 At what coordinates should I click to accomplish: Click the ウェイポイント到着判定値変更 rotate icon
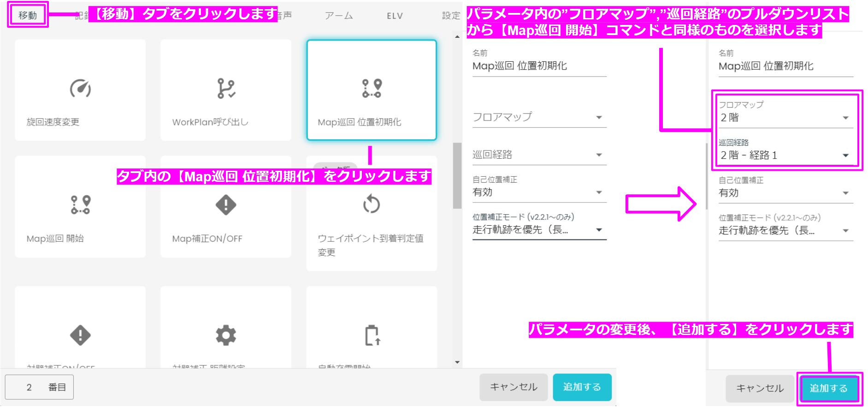point(372,204)
